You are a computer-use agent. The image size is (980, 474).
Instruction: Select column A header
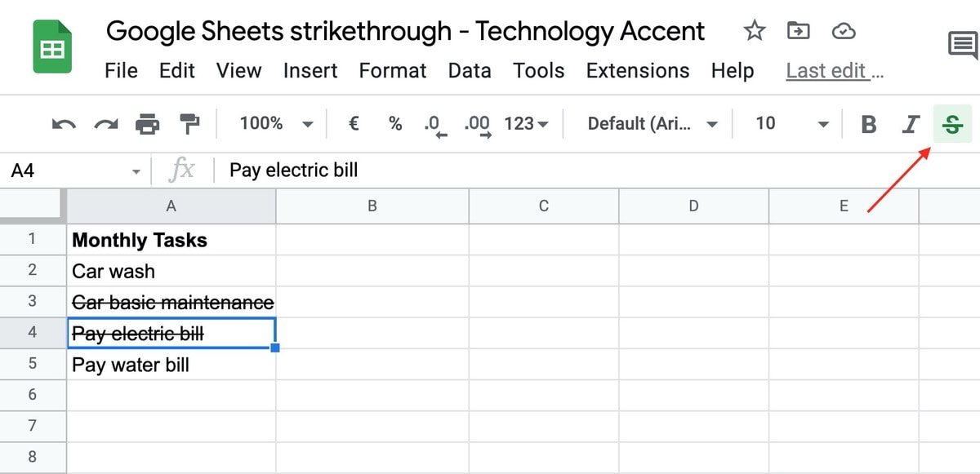(171, 206)
